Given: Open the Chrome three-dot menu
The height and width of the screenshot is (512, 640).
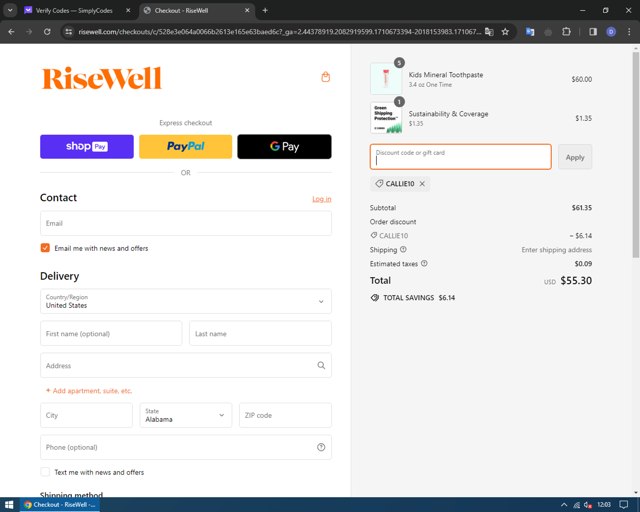Looking at the screenshot, I should [629, 31].
